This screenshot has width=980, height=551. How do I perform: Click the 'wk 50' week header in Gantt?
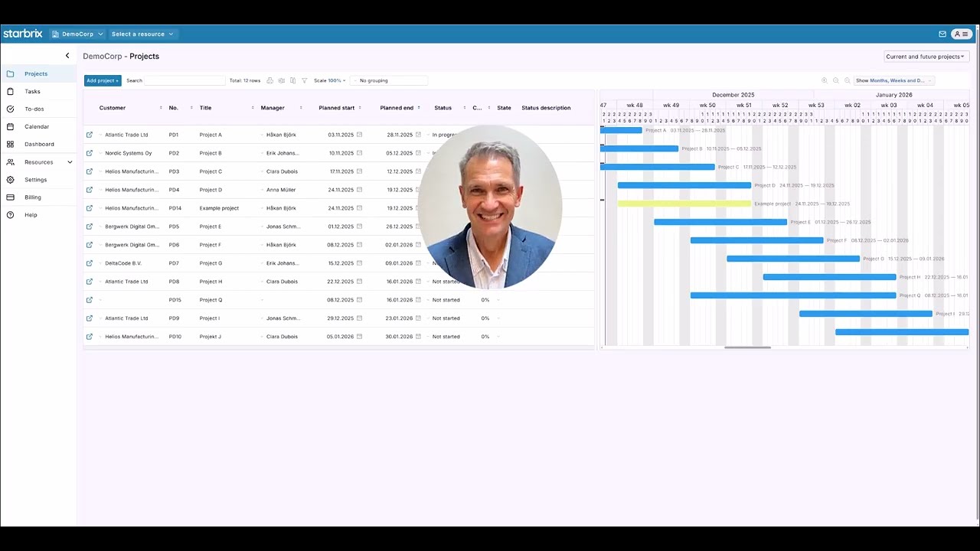click(707, 105)
